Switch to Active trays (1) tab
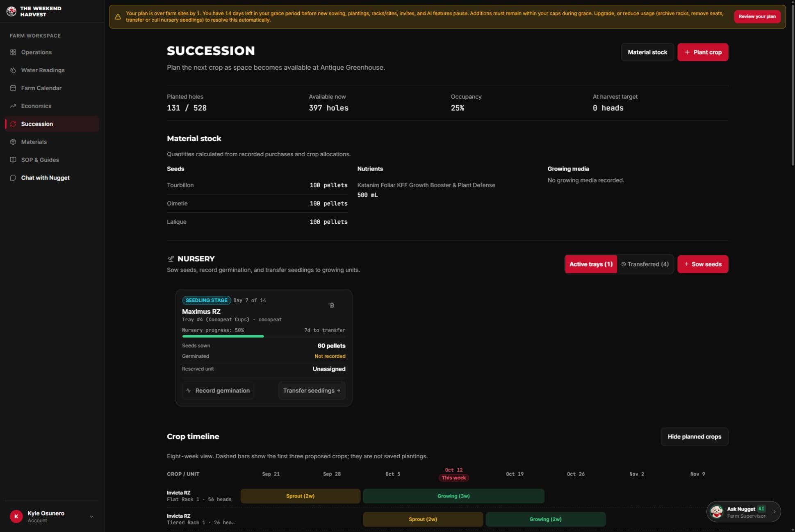Screen dimensions: 795x532 591,264
